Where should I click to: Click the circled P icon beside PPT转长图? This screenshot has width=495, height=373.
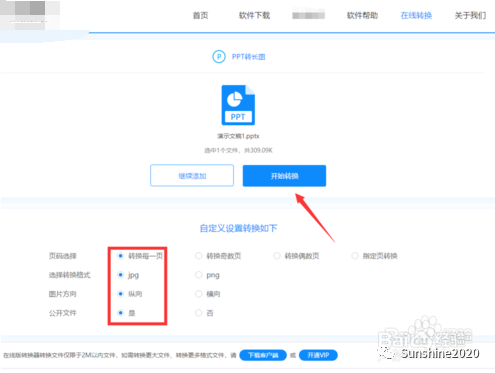pyautogui.click(x=219, y=57)
